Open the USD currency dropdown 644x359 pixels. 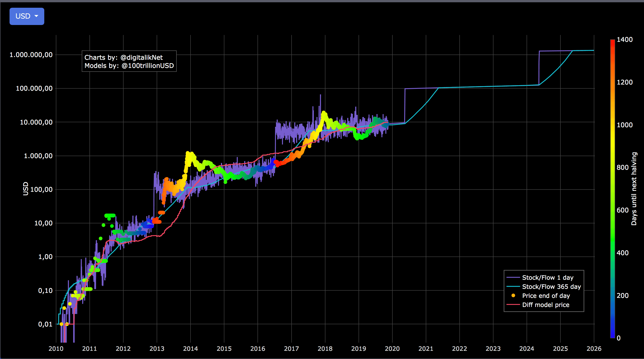click(27, 16)
